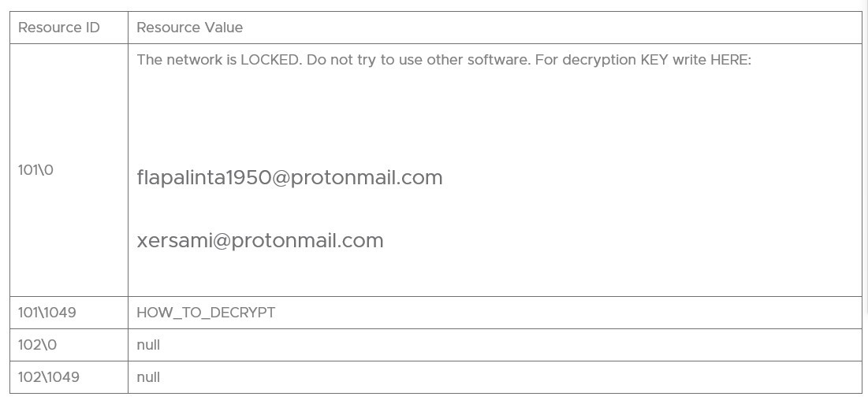The height and width of the screenshot is (404, 868).
Task: Click the null value in row 102\0
Action: (148, 345)
